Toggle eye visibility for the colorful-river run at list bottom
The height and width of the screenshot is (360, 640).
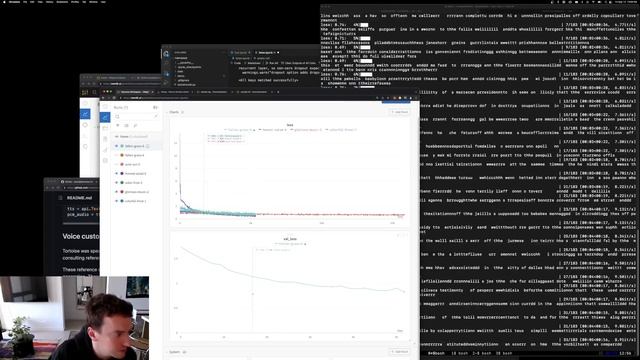[117, 201]
